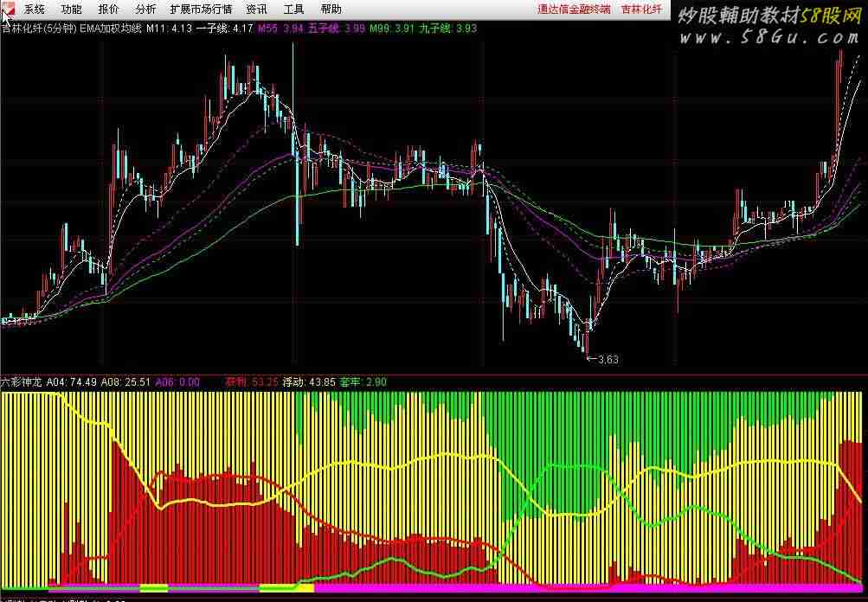Open the 系统 menu
868x602 pixels.
click(x=35, y=10)
